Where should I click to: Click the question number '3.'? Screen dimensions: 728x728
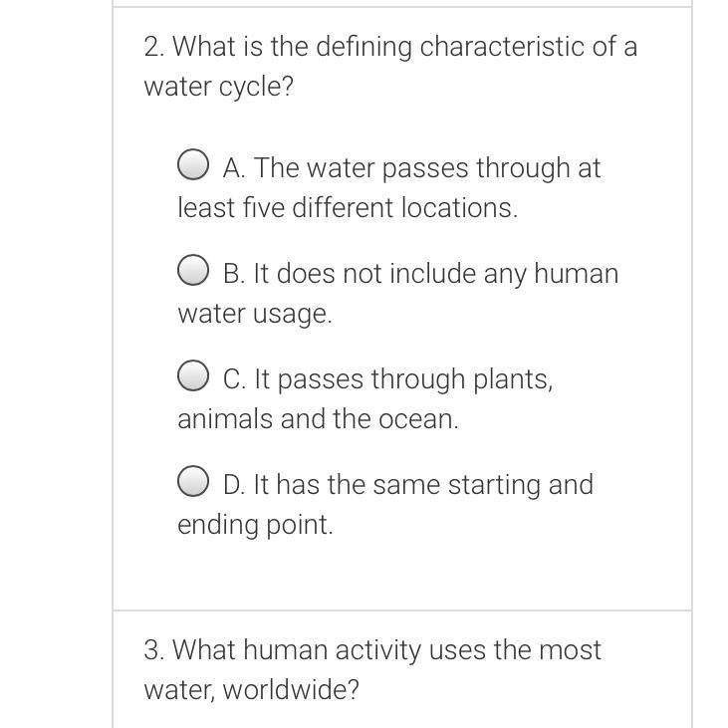[154, 650]
